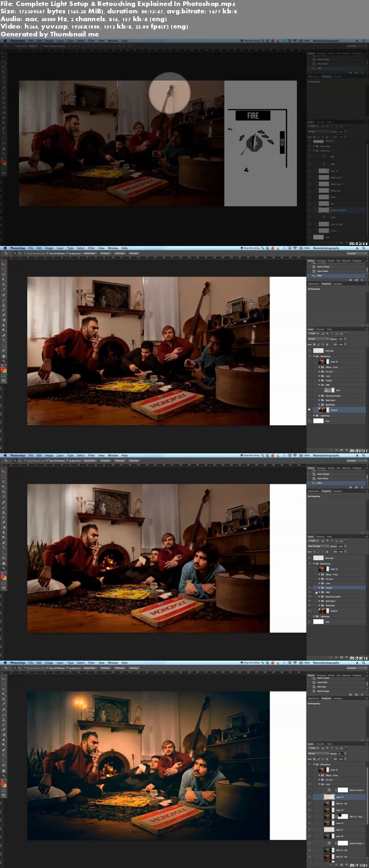This screenshot has width=369, height=868.
Task: Click the zoom-in magnifier in 00:05:31 options bar
Action: click(x=15, y=253)
